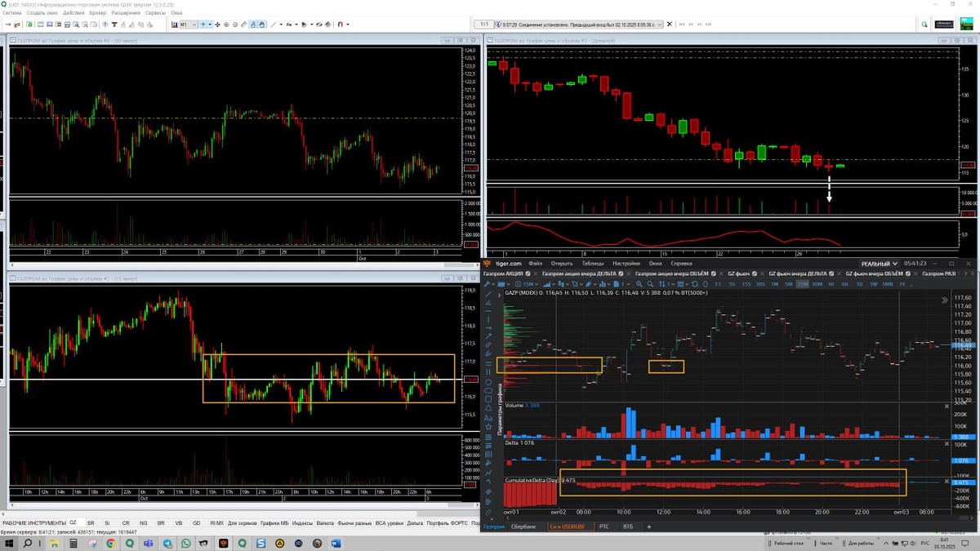Open File Explorer from the taskbar
Image resolution: width=980 pixels, height=551 pixels.
point(54,544)
